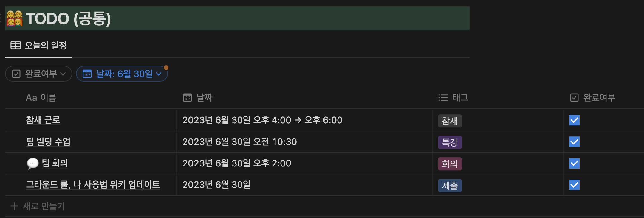This screenshot has width=644, height=218.
Task: Click the list icon in the 태그 column header
Action: point(443,98)
